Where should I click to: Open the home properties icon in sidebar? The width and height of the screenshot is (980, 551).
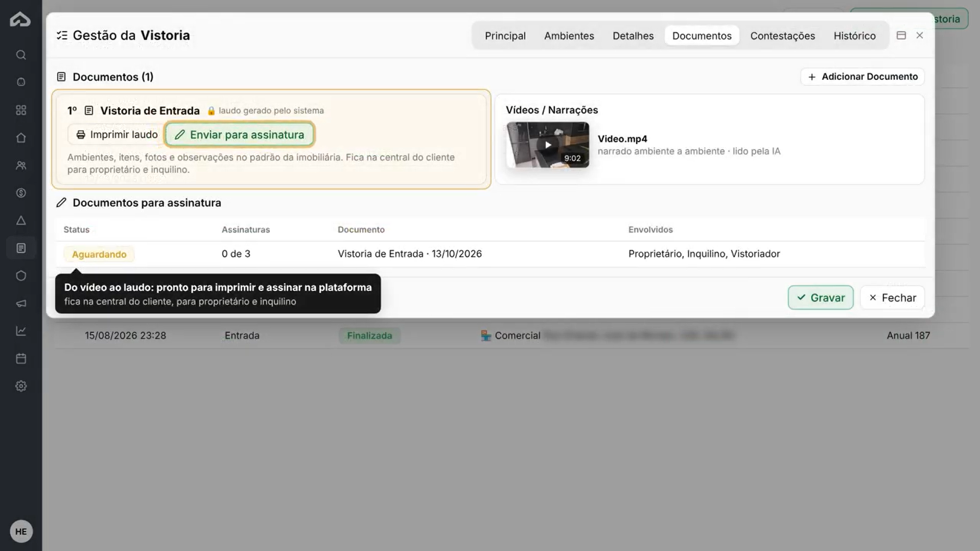tap(21, 137)
